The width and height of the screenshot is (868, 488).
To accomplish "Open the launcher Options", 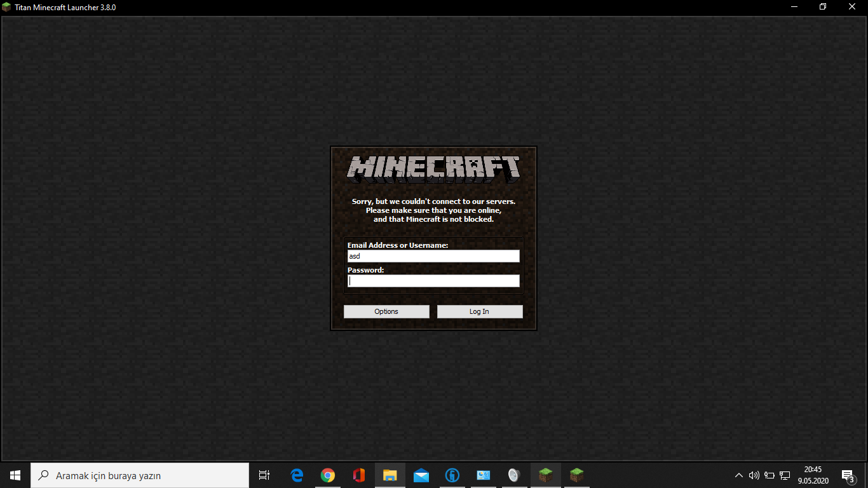I will coord(386,311).
